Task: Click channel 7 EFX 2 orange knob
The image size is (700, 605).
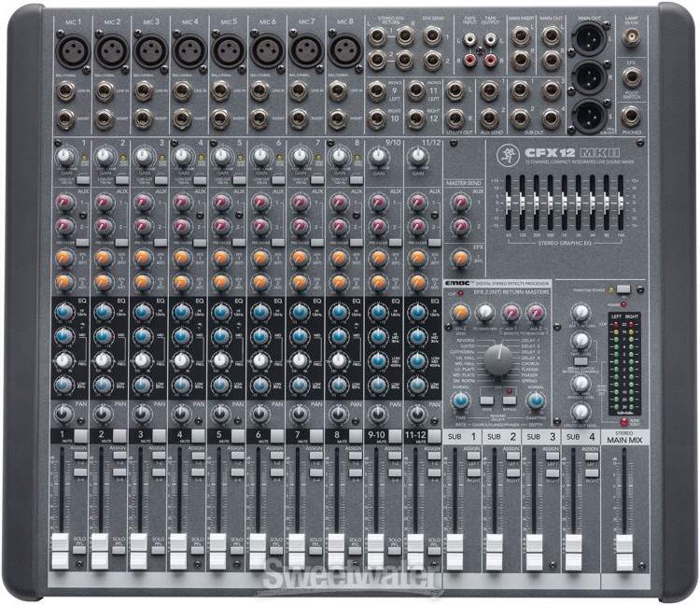Action: 300,282
